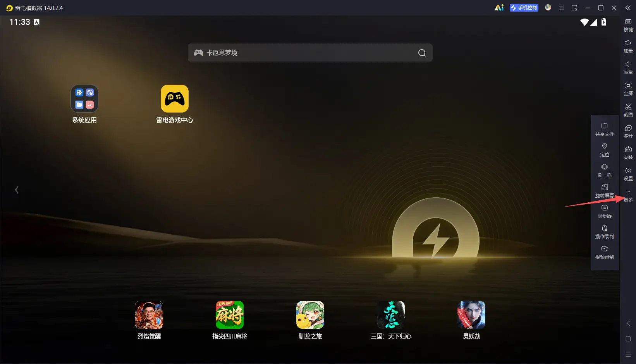Viewport: 636px width, 364px height.
Task: Trigger 摇一摇 shake function
Action: pyautogui.click(x=605, y=171)
